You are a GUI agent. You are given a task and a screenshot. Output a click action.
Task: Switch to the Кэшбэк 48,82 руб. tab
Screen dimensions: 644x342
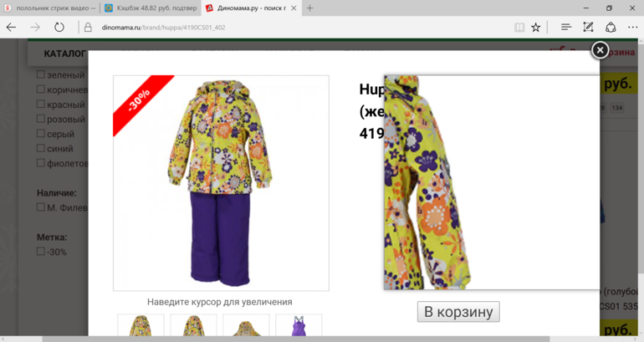151,8
